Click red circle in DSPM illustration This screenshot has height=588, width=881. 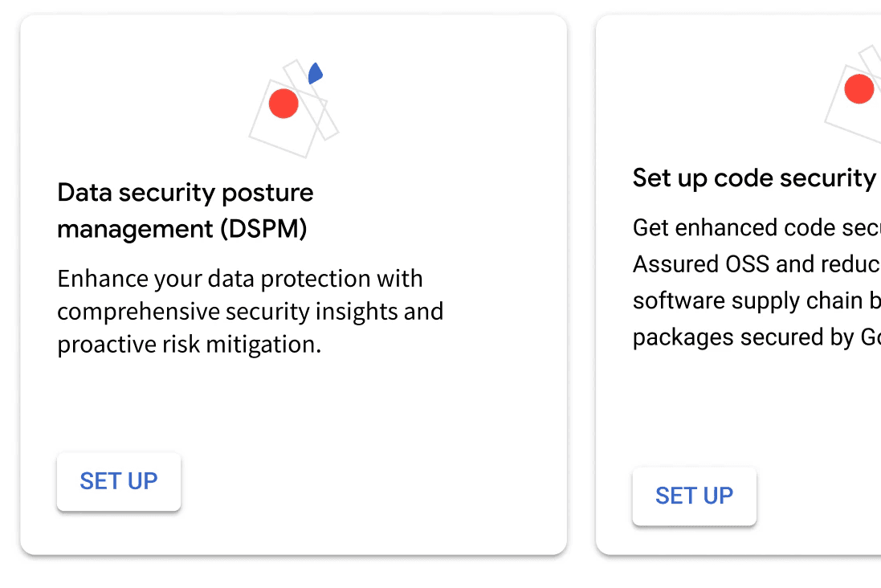tap(283, 104)
